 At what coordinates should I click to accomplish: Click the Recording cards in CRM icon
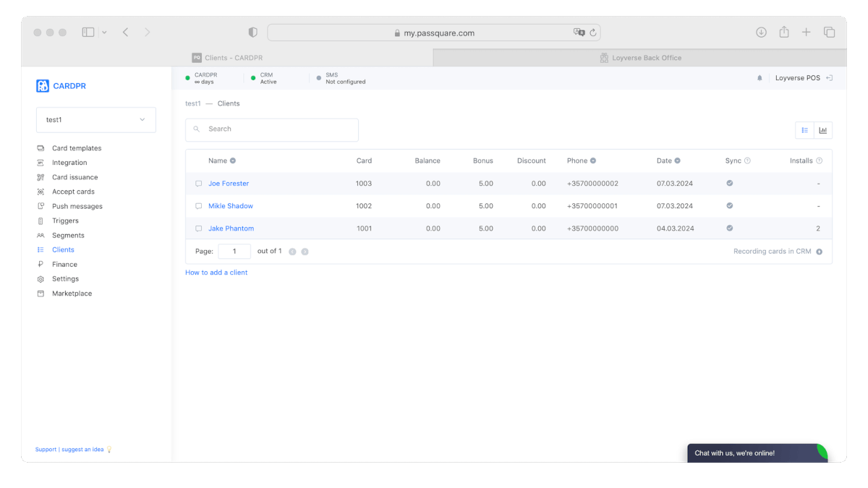[x=819, y=252]
